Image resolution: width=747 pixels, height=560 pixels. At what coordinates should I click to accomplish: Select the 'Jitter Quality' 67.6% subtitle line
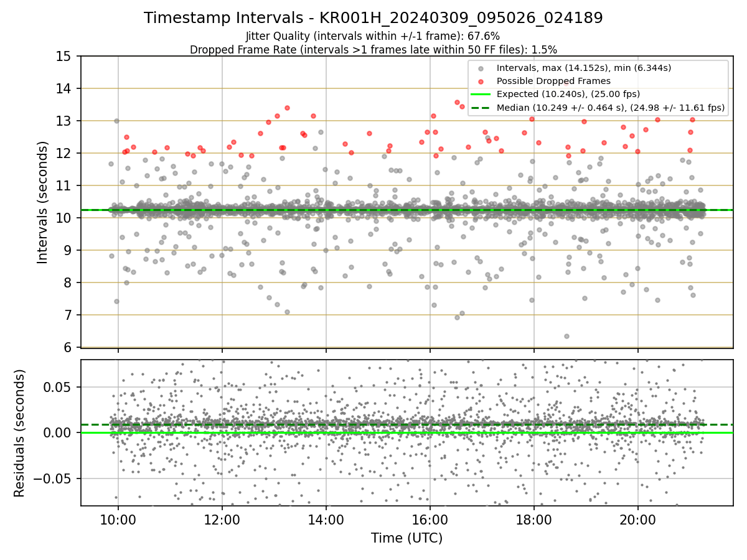373,36
